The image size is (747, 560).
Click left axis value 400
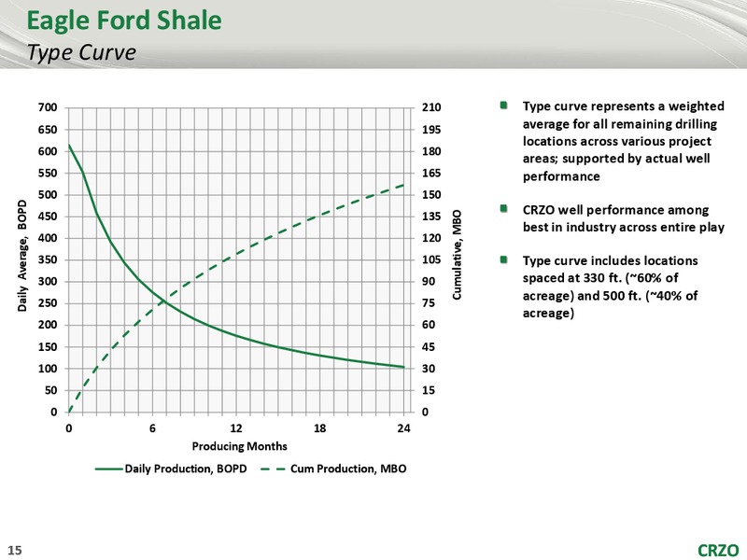click(48, 238)
